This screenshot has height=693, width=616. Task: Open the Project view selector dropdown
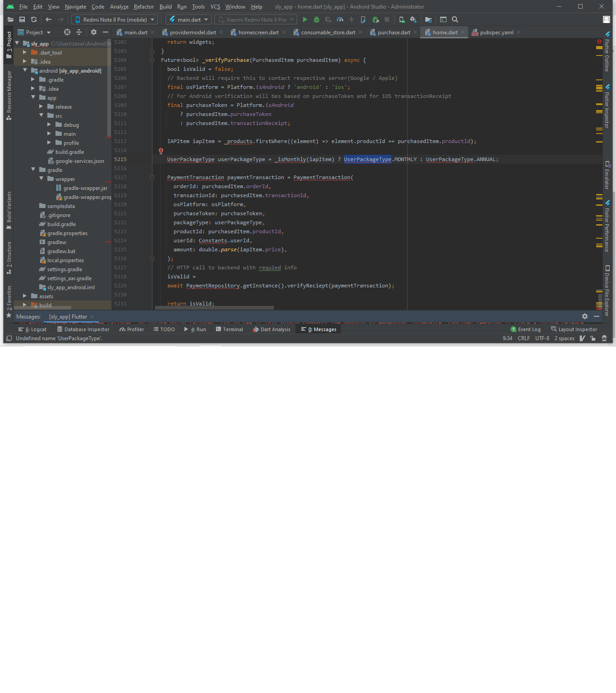[34, 32]
